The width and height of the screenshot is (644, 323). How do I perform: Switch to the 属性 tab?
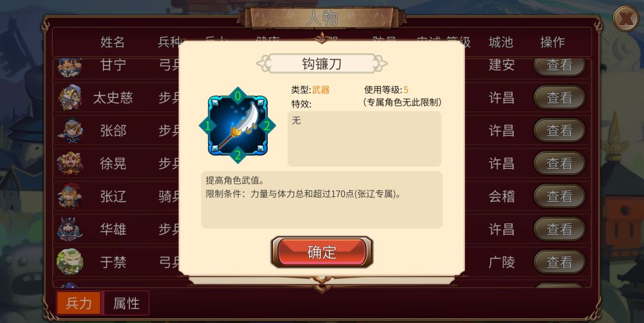(x=126, y=303)
